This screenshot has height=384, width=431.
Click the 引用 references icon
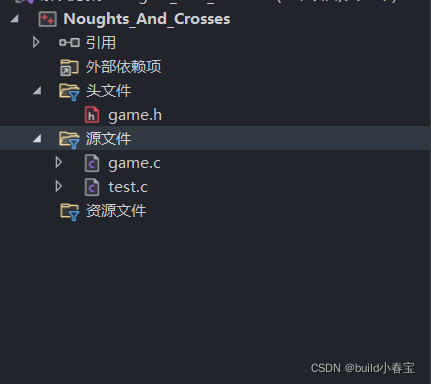69,43
